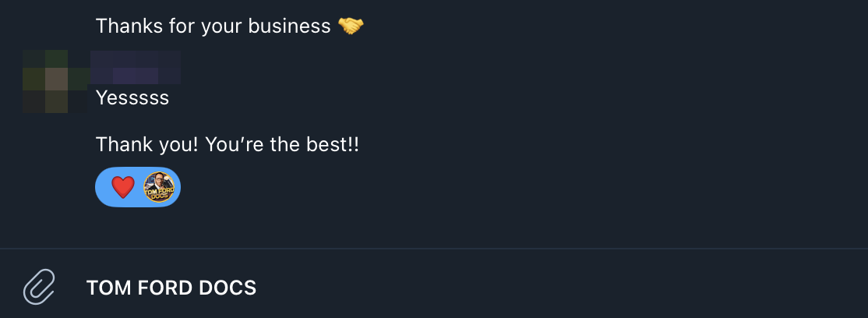
Task: Click the paperclip attach file icon
Action: point(40,287)
